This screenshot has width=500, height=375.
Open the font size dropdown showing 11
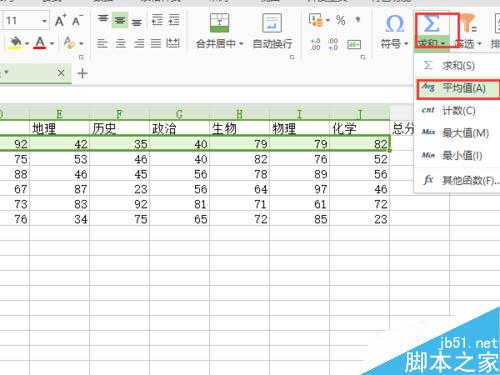point(44,21)
